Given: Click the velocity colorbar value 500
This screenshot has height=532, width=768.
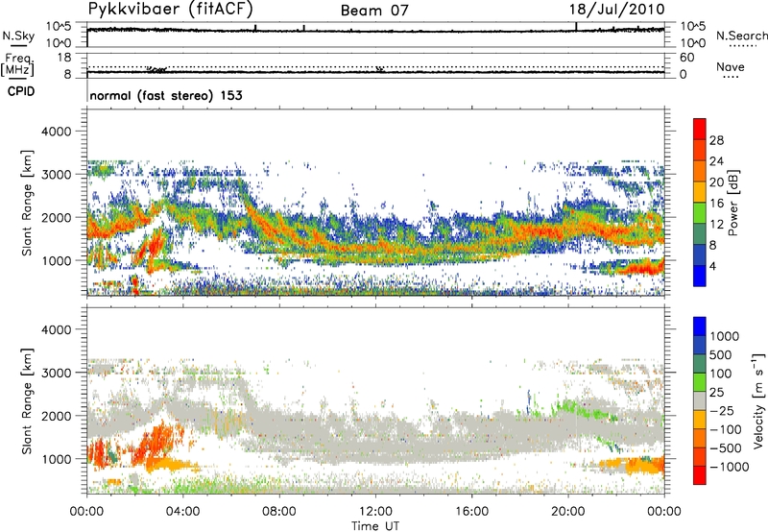Looking at the screenshot, I should [721, 354].
